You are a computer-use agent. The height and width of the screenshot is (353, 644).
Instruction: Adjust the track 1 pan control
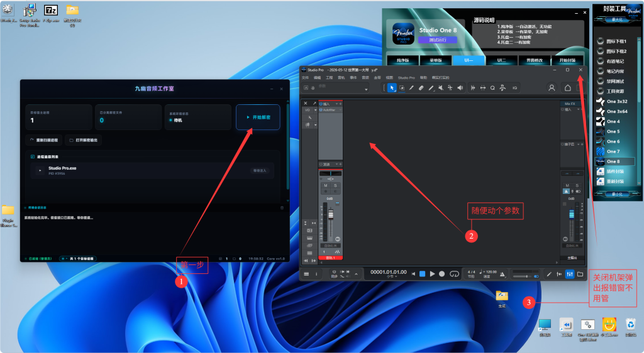coord(331,173)
